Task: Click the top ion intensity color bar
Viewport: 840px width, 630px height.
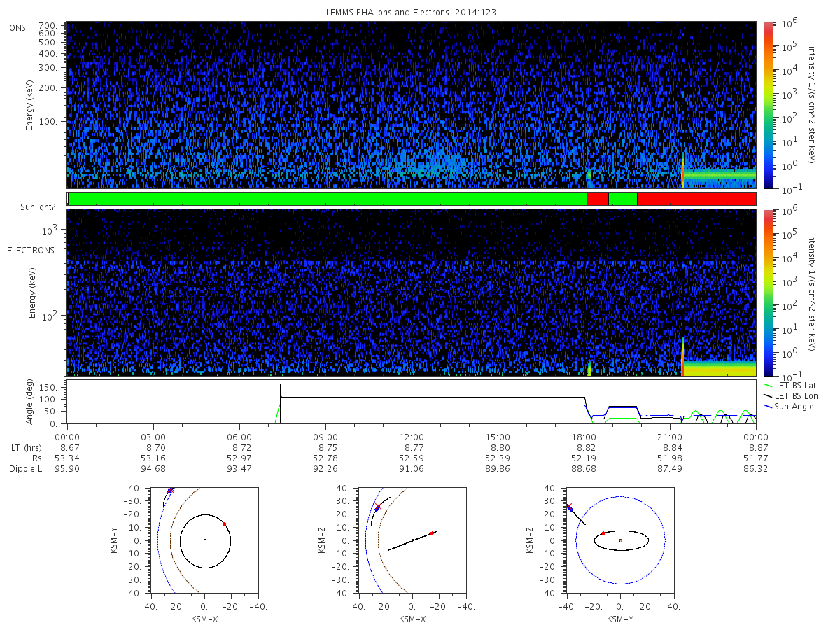Action: point(769,105)
